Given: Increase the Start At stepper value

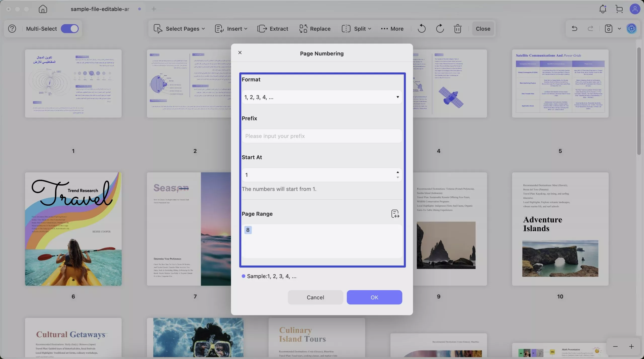Looking at the screenshot, I should (397, 172).
